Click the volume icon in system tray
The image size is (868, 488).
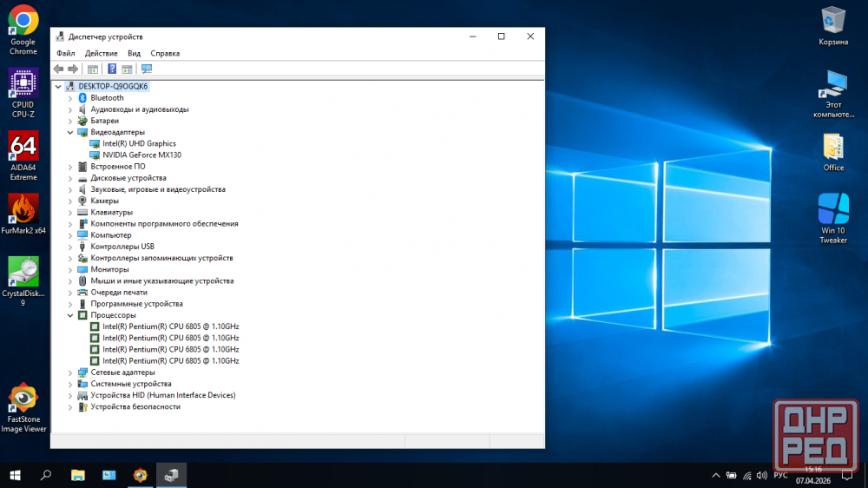tap(760, 475)
